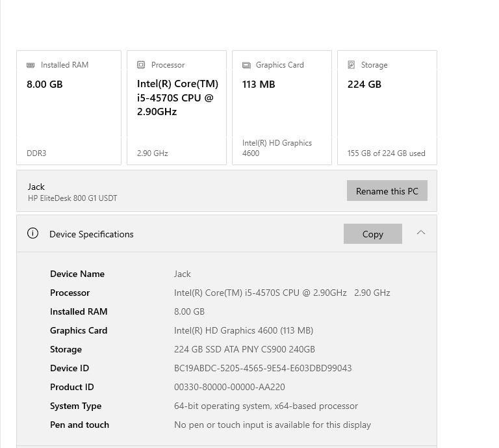This screenshot has height=448, width=499.
Task: Click the Device Specifications header title
Action: tap(92, 234)
